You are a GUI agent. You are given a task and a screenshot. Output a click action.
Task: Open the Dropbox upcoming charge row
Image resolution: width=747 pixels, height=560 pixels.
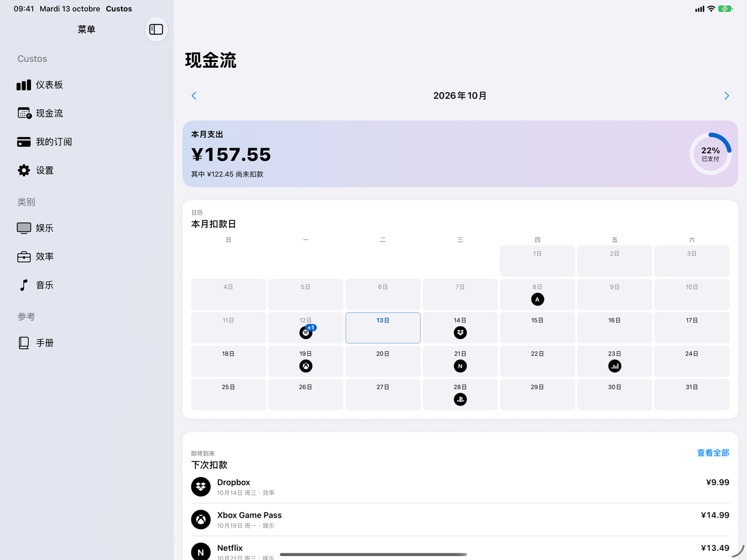(x=460, y=487)
